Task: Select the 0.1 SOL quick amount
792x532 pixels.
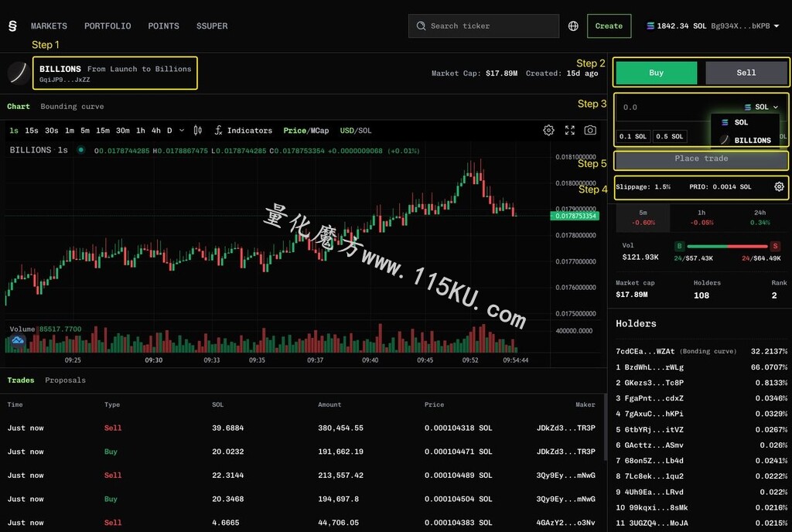Action: [x=633, y=136]
